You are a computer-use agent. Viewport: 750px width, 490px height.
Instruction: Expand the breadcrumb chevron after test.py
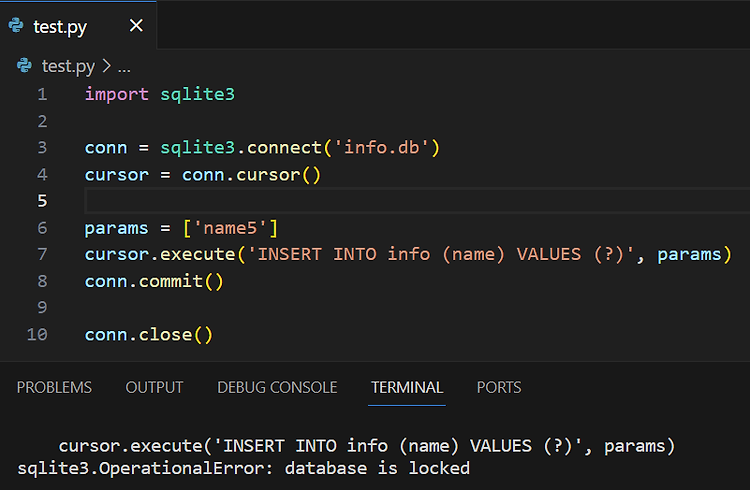107,66
